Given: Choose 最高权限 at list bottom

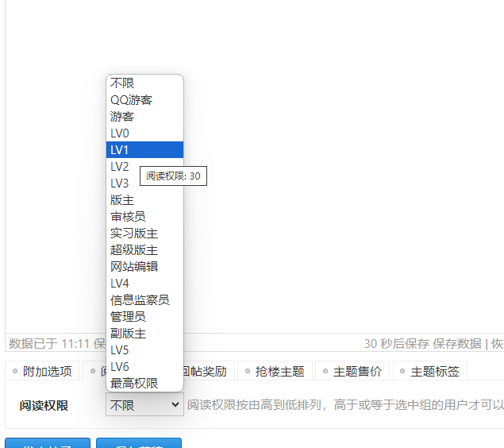Looking at the screenshot, I should [x=144, y=383].
